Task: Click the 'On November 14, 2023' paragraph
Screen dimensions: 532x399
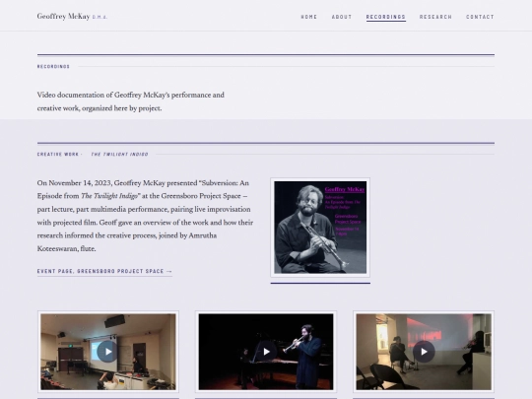Action: click(x=145, y=216)
